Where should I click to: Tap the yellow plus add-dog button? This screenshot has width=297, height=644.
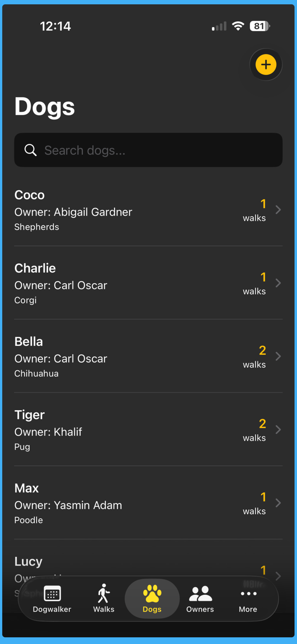click(266, 65)
